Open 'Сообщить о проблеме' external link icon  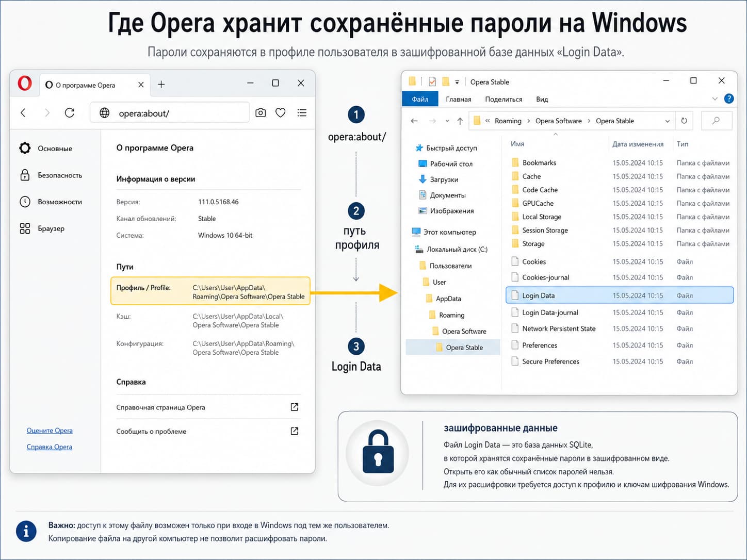pyautogui.click(x=295, y=431)
